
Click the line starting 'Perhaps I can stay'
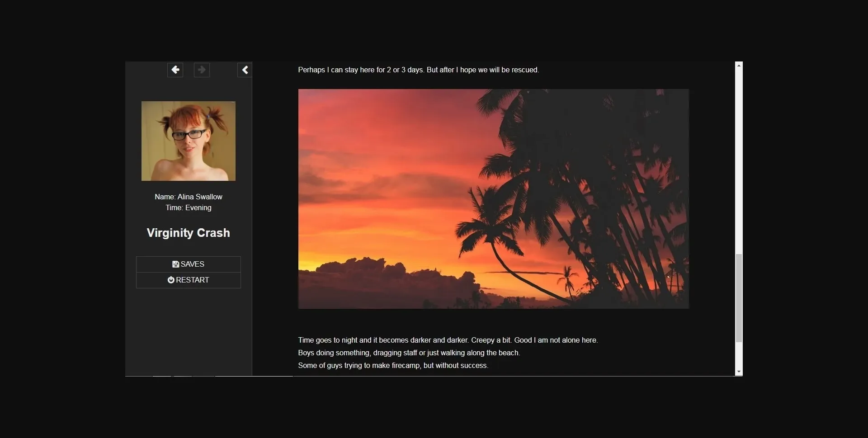pos(418,70)
